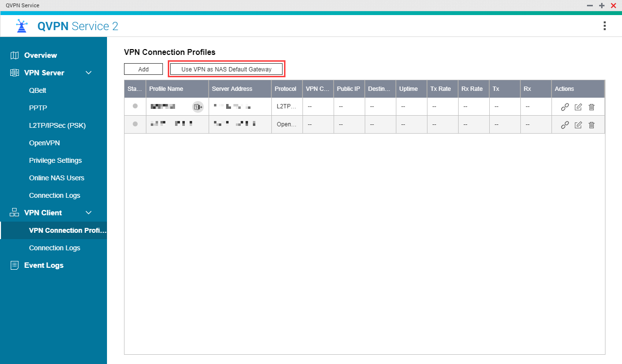Click Use VPN as NAS Default Gateway
The height and width of the screenshot is (364, 622).
pos(226,69)
